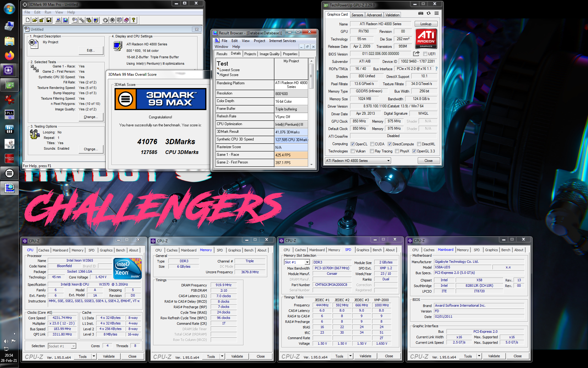Click the New project icon in 3DMark toolbar
Image resolution: width=588 pixels, height=368 pixels.
point(28,20)
